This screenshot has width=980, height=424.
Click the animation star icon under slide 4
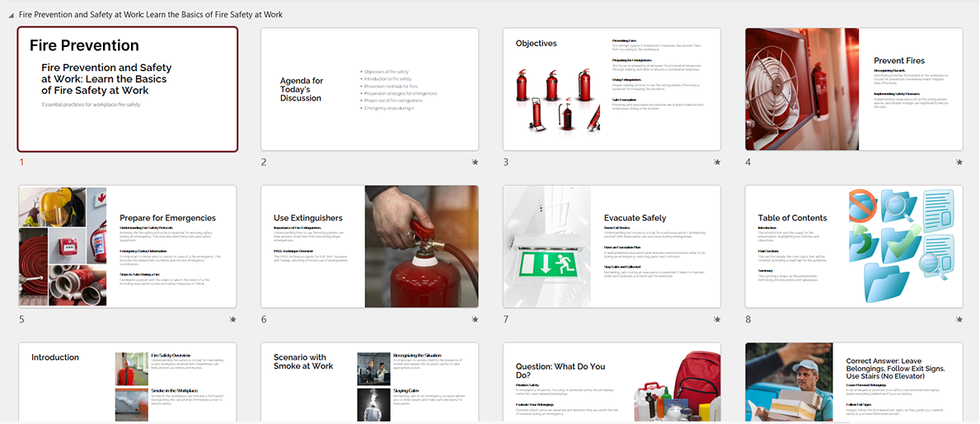coord(959,162)
